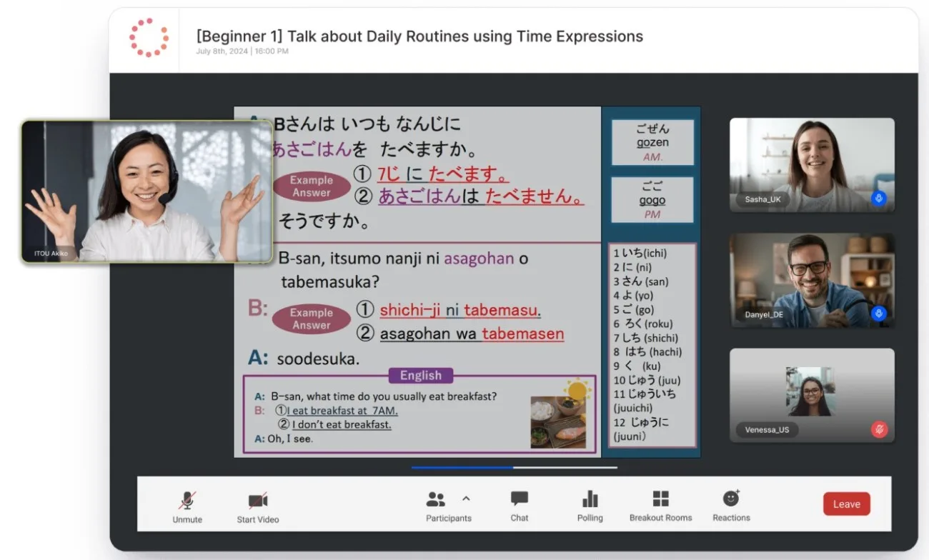Click ITOU Akiko's presenter video window
Viewport: 929px width, 560px height.
click(x=146, y=191)
